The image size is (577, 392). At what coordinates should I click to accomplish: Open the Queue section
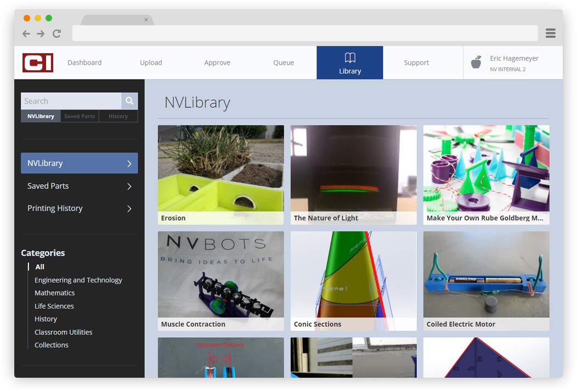tap(284, 63)
